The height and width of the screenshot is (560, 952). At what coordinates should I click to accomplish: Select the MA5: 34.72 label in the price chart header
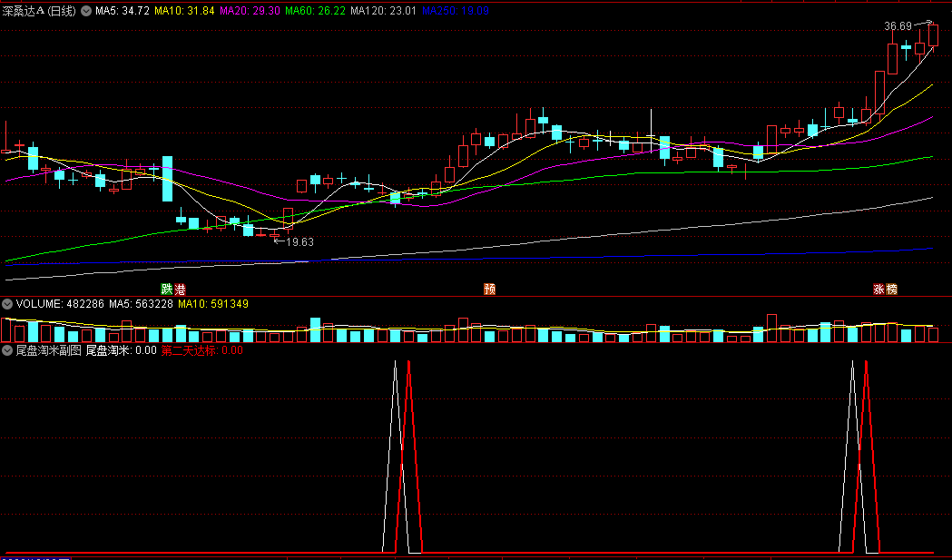122,11
